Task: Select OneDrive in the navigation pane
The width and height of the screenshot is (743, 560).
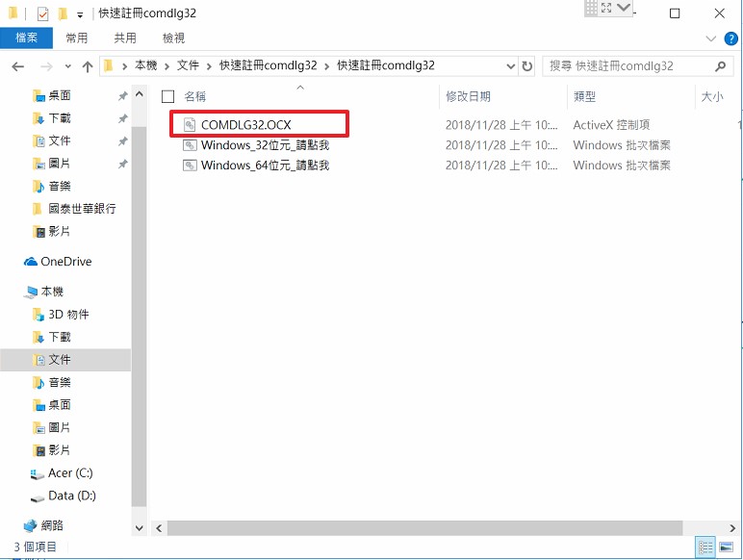Action: (x=65, y=262)
